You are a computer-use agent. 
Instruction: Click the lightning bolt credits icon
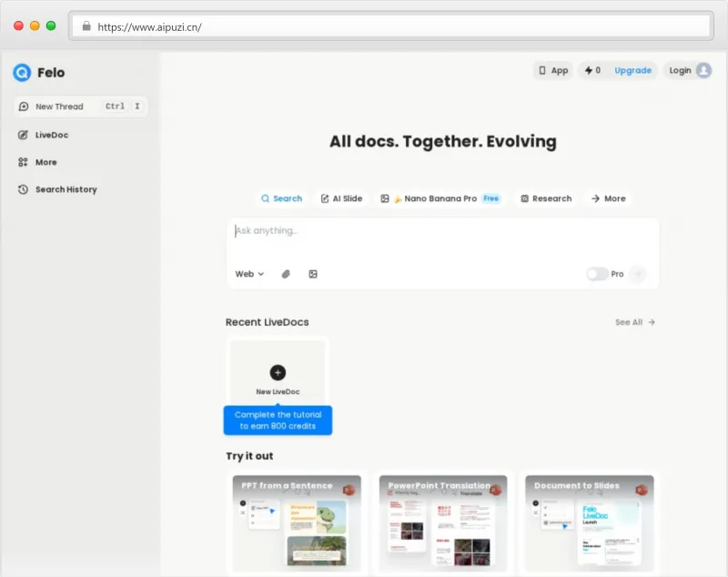(x=589, y=70)
